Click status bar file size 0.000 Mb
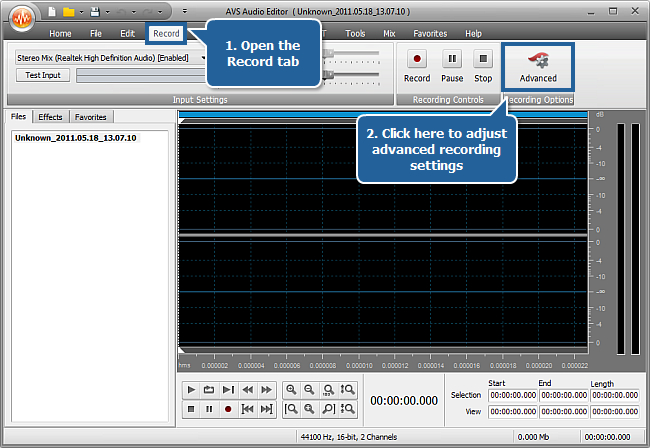650x448 pixels. click(533, 437)
